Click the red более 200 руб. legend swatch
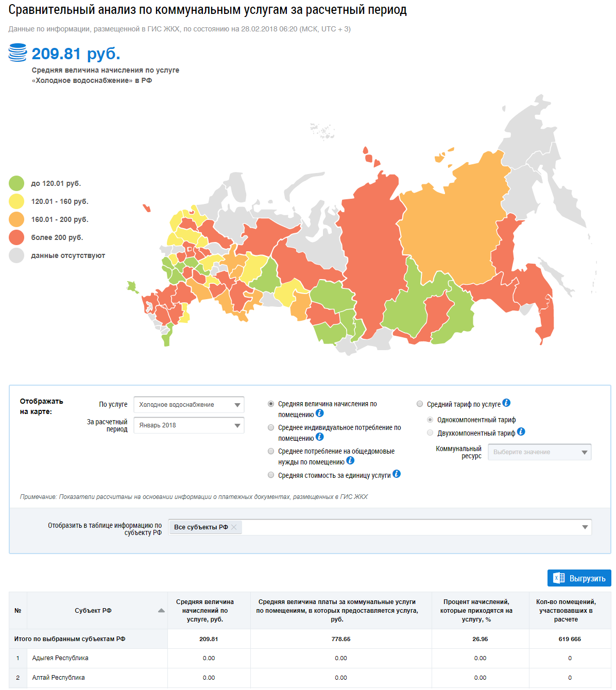Viewport: 616px width, 690px height. click(16, 237)
